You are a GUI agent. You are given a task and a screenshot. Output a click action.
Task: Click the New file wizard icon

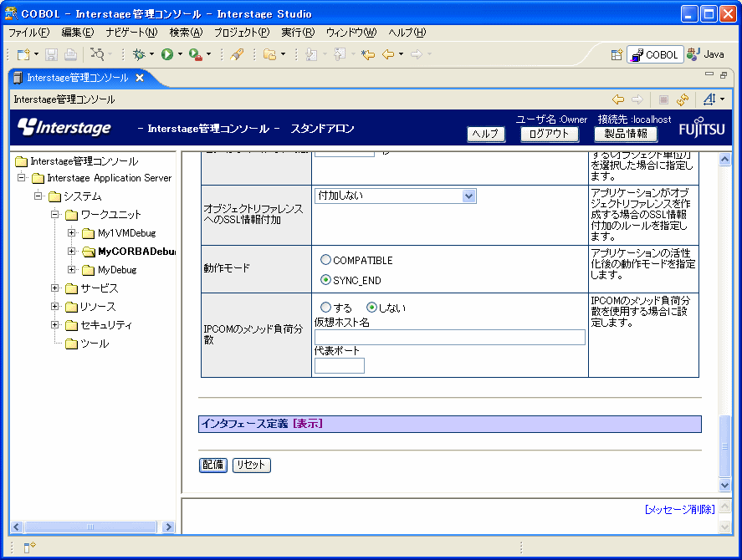pyautogui.click(x=23, y=54)
